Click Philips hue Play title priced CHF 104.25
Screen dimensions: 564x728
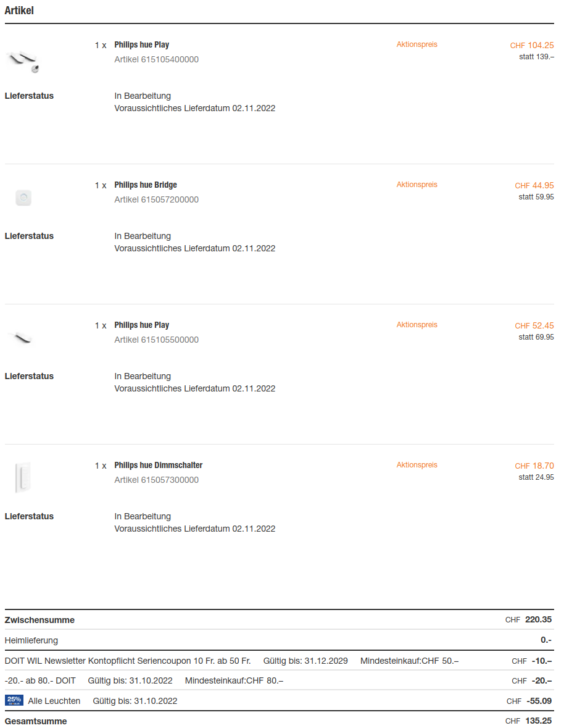tap(142, 45)
